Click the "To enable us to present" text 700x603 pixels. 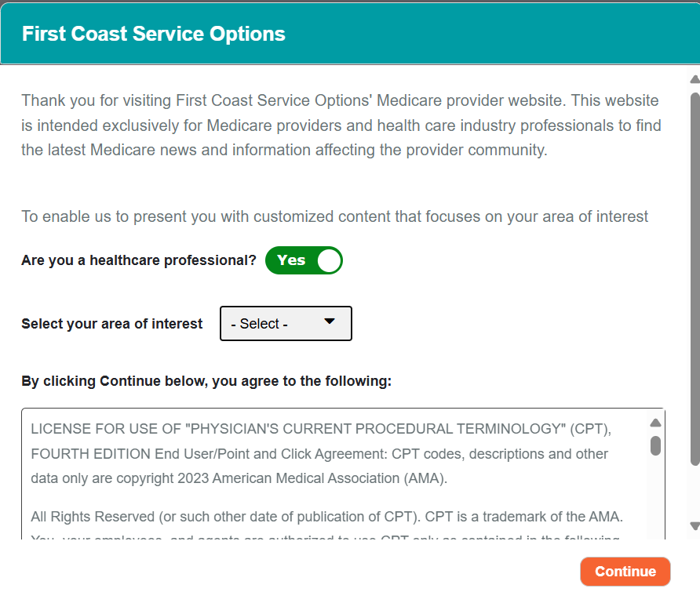point(335,216)
